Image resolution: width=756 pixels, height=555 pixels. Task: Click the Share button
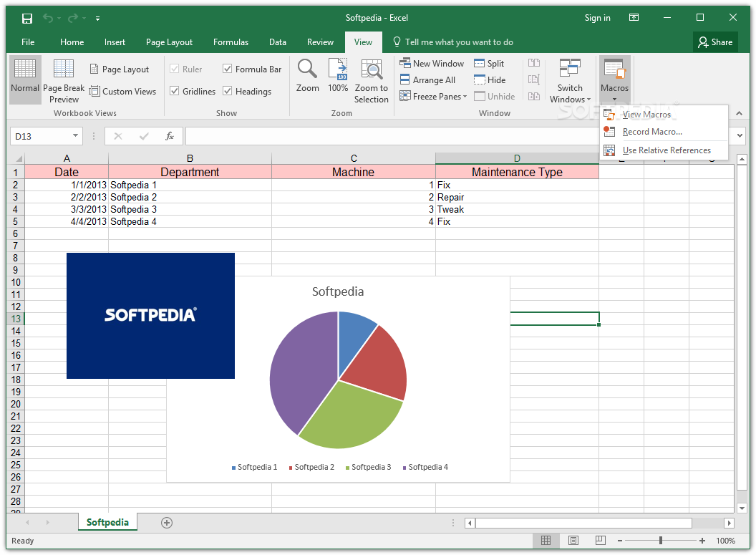point(715,42)
